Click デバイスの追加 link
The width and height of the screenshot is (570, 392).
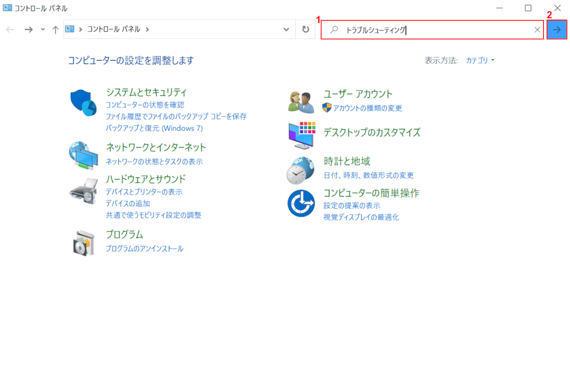point(128,203)
